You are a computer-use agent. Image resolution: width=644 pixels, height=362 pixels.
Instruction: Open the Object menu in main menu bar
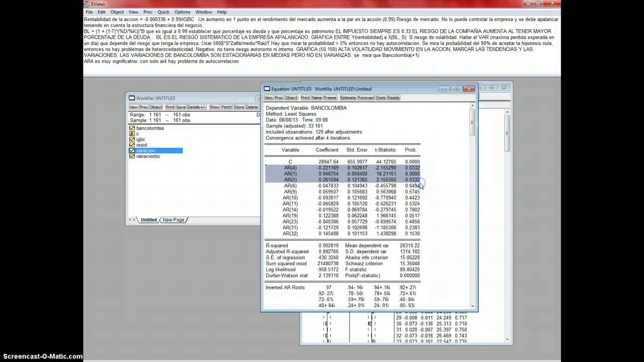(x=117, y=12)
